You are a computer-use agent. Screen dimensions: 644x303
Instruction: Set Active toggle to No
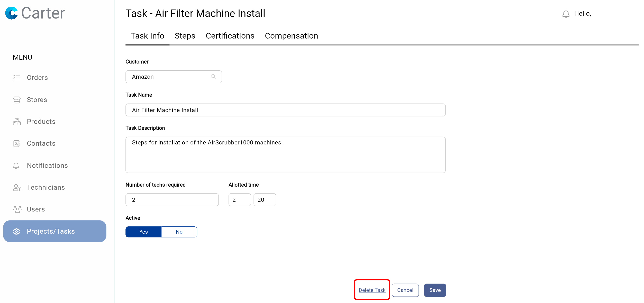[x=179, y=232]
